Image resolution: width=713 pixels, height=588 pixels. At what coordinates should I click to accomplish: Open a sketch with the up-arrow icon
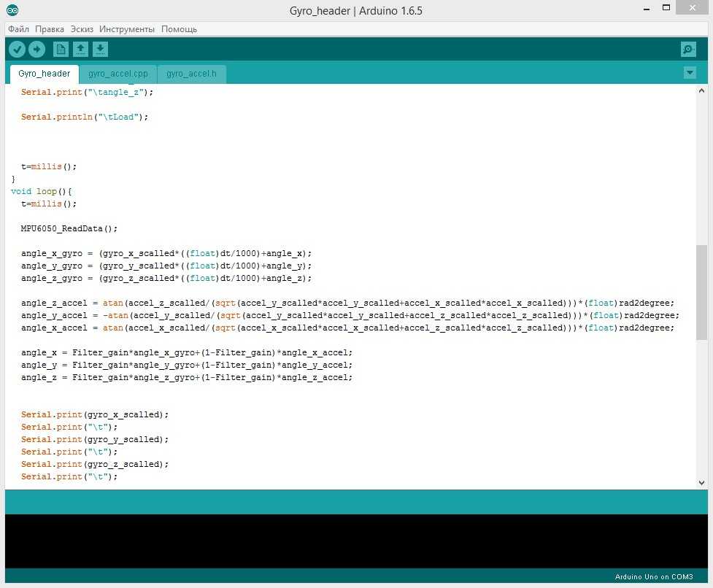(x=81, y=49)
